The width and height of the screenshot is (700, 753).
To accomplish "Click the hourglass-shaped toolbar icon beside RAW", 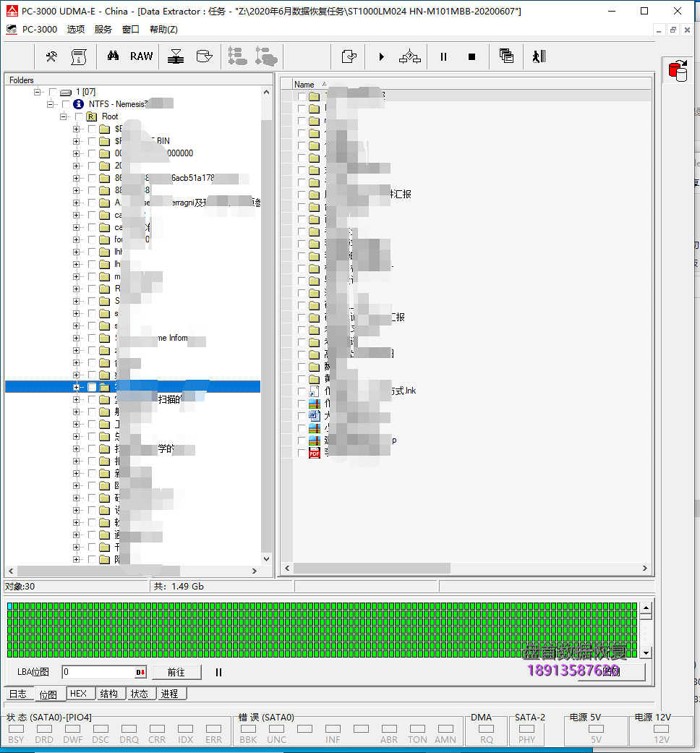I will click(176, 56).
